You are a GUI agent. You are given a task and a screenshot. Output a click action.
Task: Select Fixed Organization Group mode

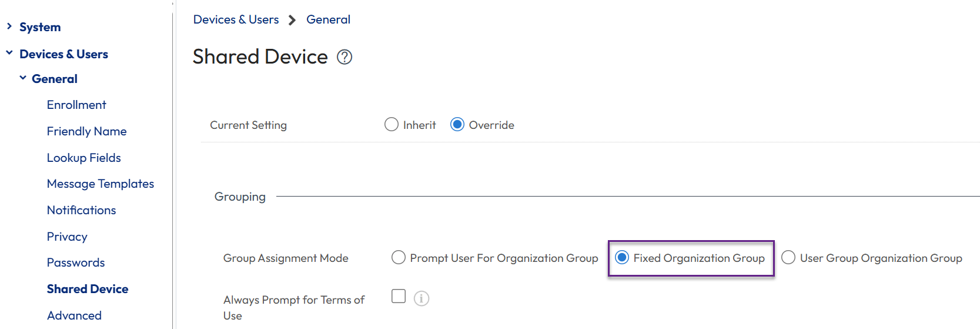622,258
